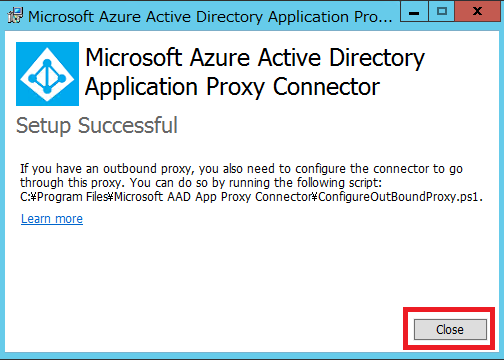
Task: Close the window using the title bar X
Action: click(x=478, y=12)
